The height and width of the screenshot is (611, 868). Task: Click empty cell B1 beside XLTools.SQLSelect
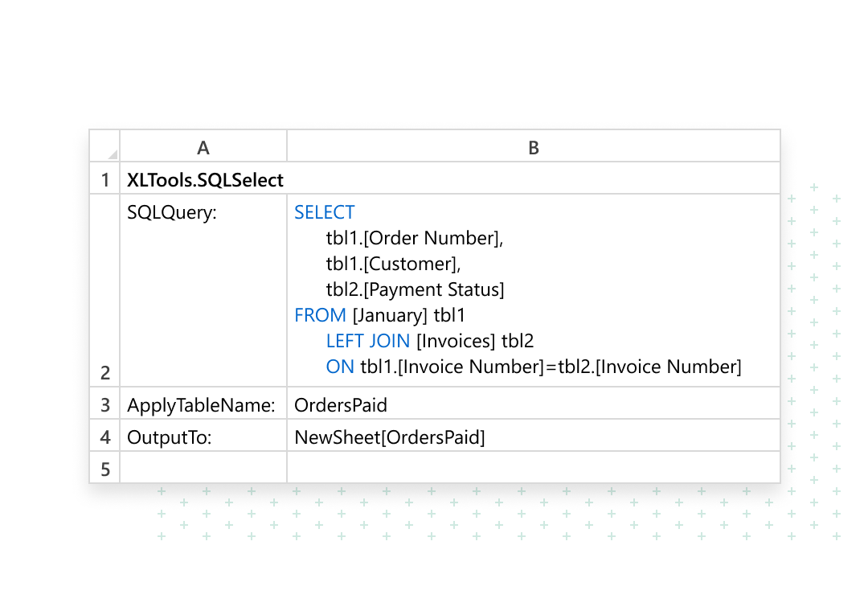coord(534,179)
